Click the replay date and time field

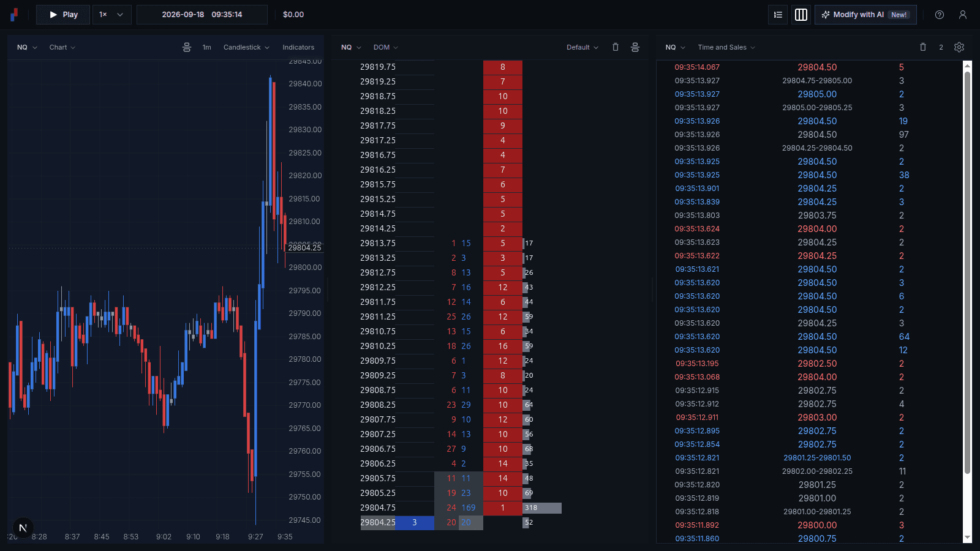pos(202,15)
